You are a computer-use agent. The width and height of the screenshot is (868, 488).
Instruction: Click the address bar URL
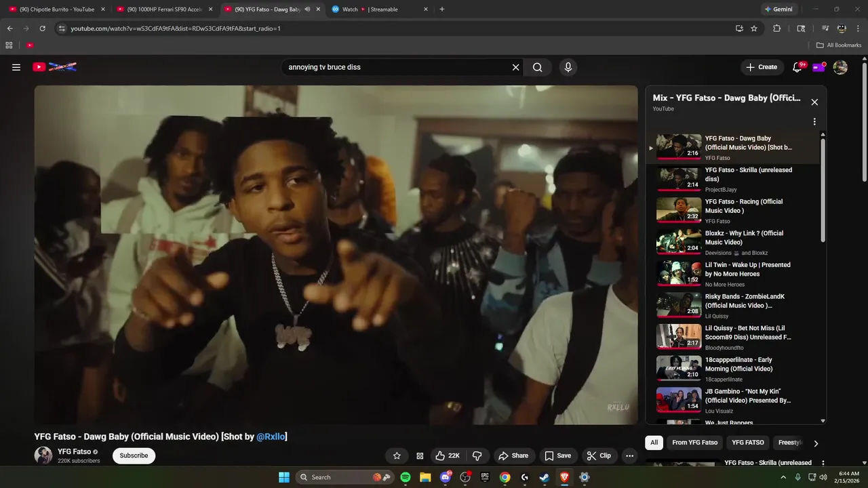coord(176,28)
